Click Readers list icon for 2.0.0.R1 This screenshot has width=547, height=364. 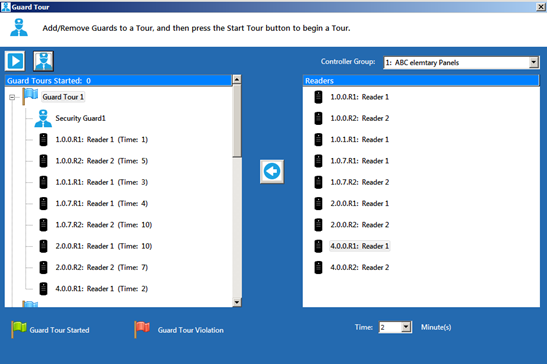(318, 203)
